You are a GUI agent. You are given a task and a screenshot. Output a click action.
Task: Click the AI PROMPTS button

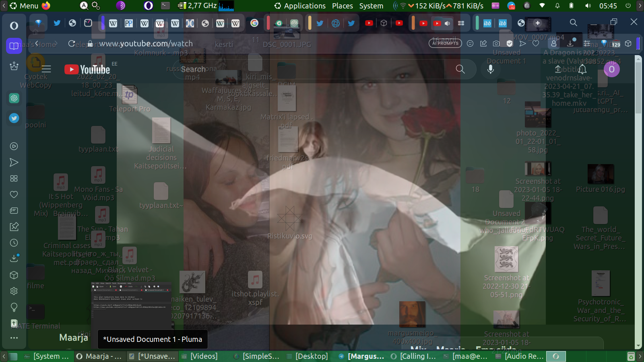445,43
